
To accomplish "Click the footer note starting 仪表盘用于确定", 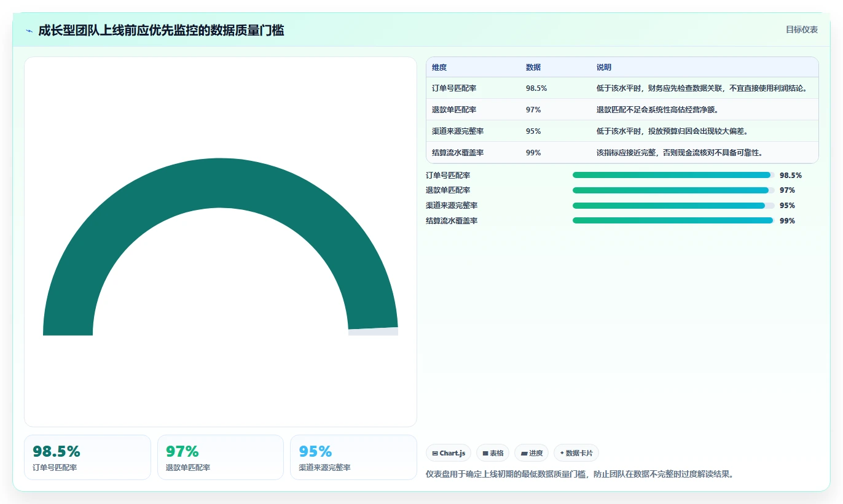I will pyautogui.click(x=579, y=474).
